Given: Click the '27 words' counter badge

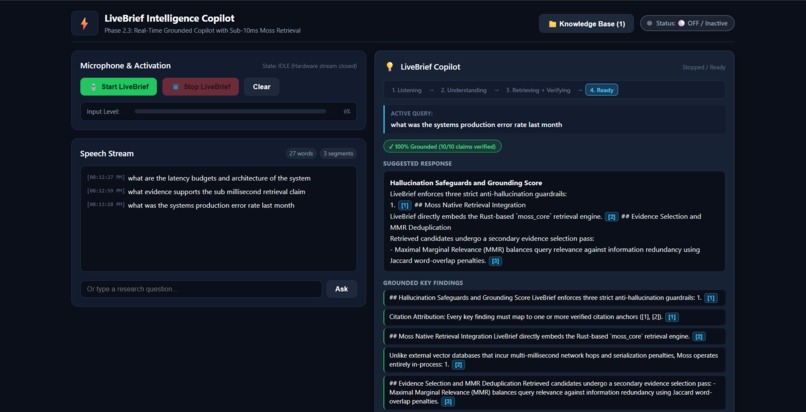Looking at the screenshot, I should (301, 154).
